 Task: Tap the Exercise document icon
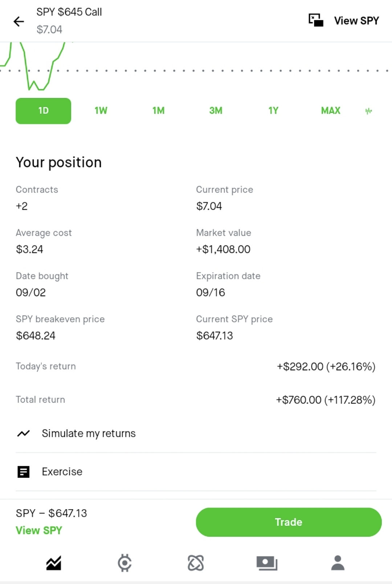point(24,472)
